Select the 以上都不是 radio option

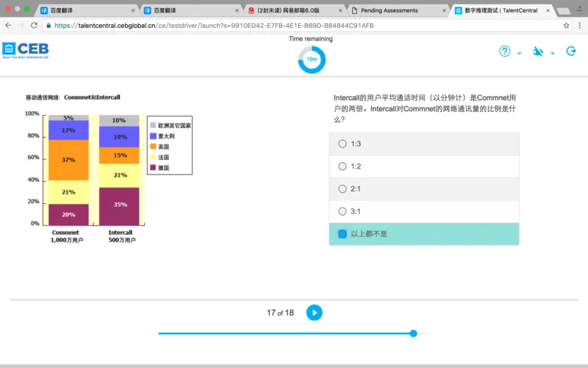click(342, 234)
